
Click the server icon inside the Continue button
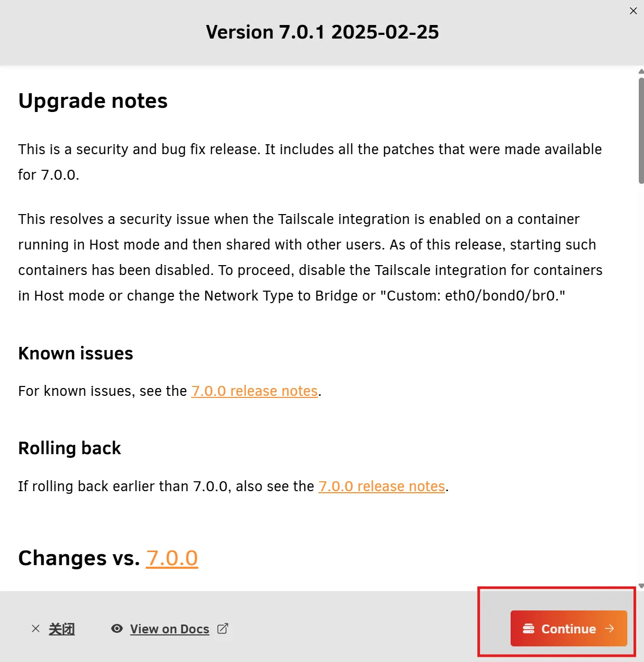(x=528, y=629)
